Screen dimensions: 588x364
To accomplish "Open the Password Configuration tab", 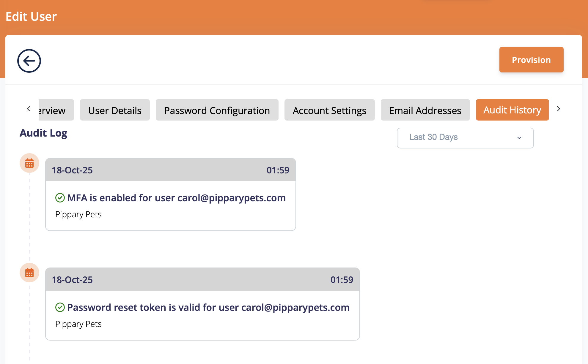I will point(217,110).
